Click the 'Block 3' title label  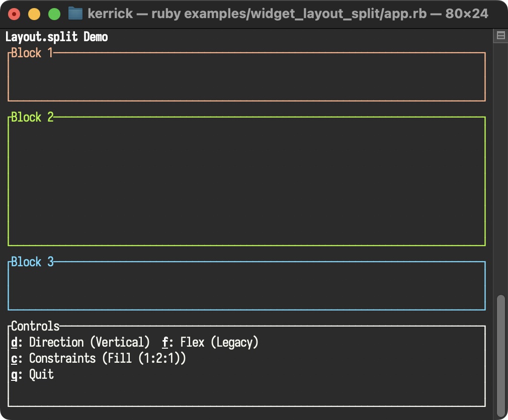click(32, 262)
